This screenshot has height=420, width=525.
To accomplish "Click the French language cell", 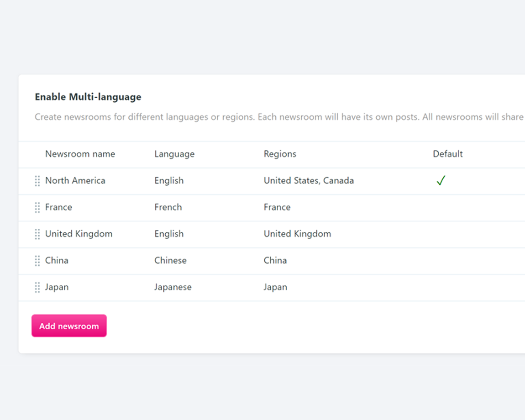I will point(168,207).
